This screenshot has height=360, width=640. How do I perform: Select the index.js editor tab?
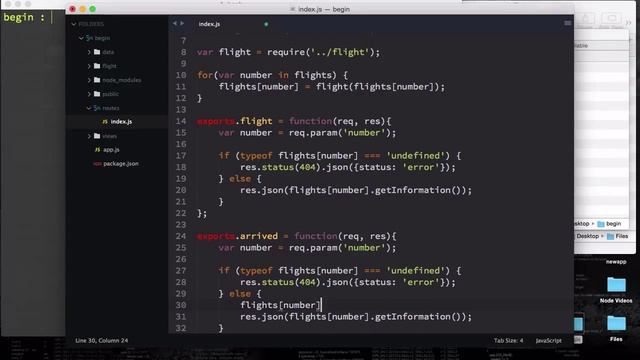(209, 24)
